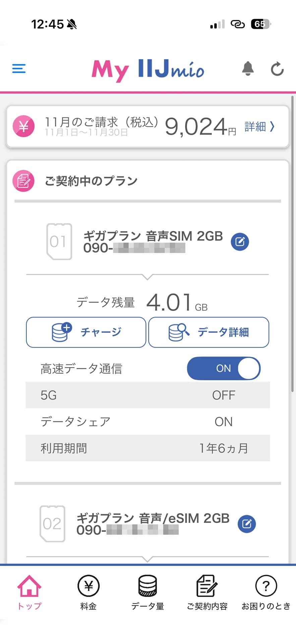Tap the 02 SIM card icon
The height and width of the screenshot is (644, 296).
pos(52,524)
